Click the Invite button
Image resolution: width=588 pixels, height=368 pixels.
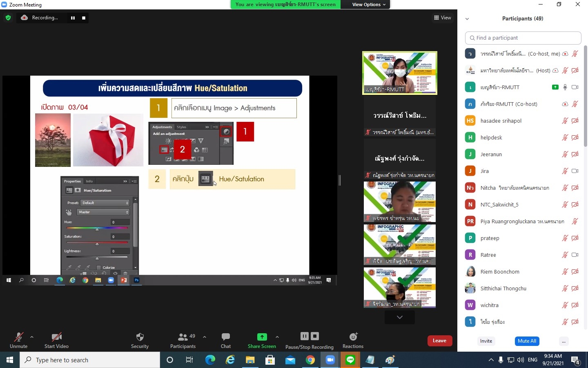point(486,341)
